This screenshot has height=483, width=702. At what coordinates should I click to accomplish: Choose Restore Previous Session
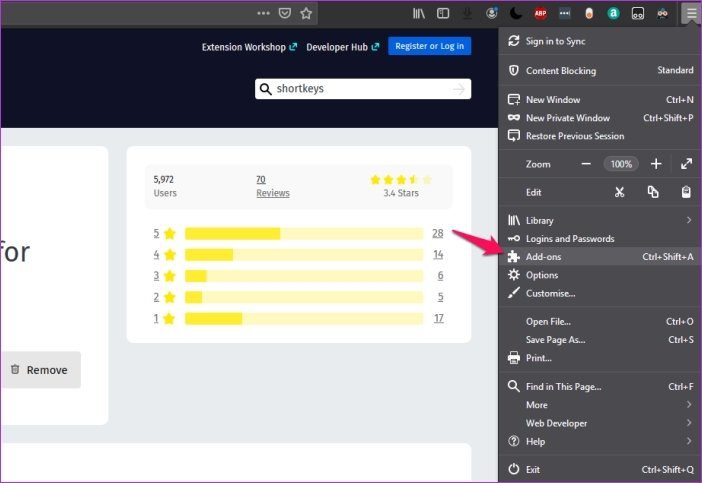pos(600,136)
